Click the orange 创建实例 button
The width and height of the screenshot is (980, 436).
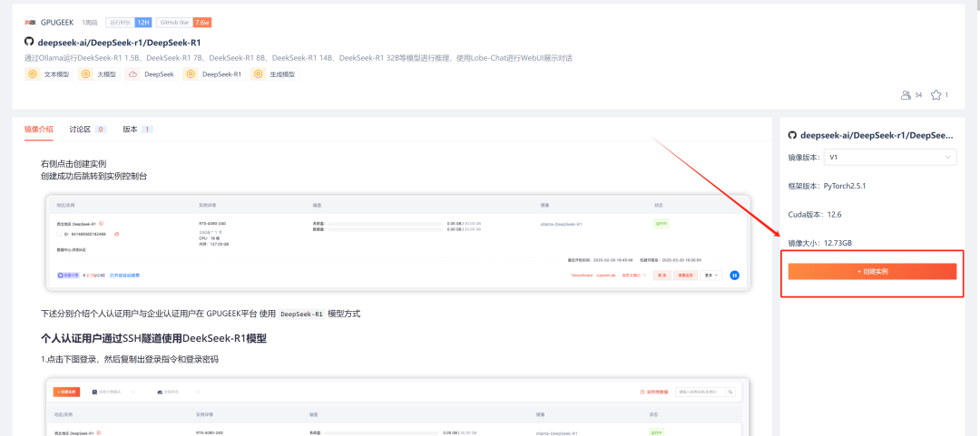872,272
